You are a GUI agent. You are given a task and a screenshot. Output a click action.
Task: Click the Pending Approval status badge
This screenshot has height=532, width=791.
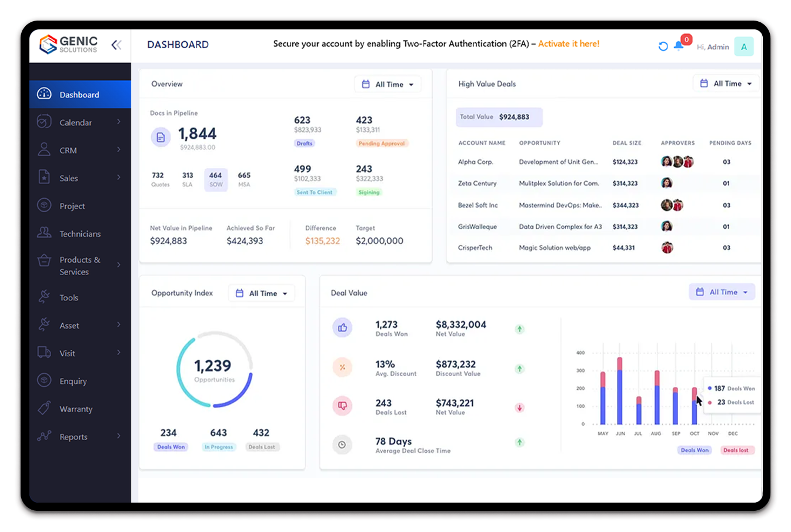point(382,143)
